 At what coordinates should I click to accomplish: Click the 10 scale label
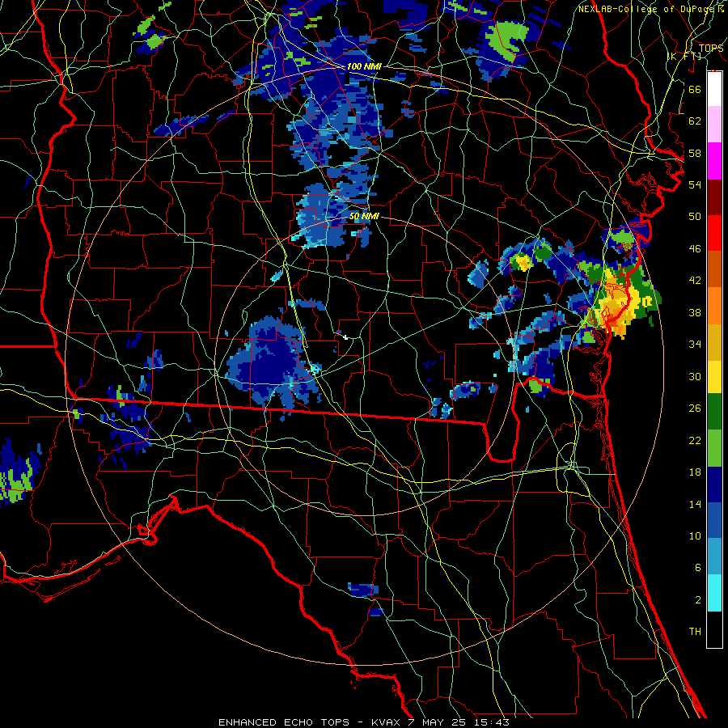695,535
